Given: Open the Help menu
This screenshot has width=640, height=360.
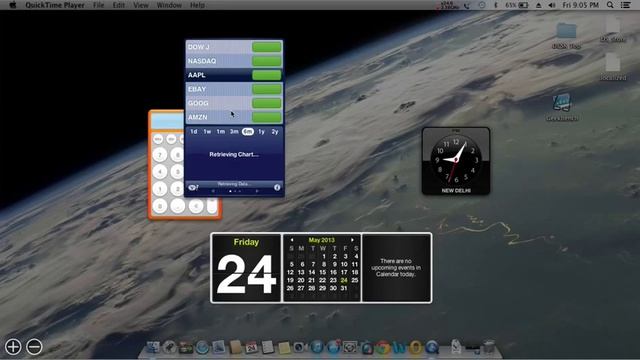Looking at the screenshot, I should pos(197,5).
